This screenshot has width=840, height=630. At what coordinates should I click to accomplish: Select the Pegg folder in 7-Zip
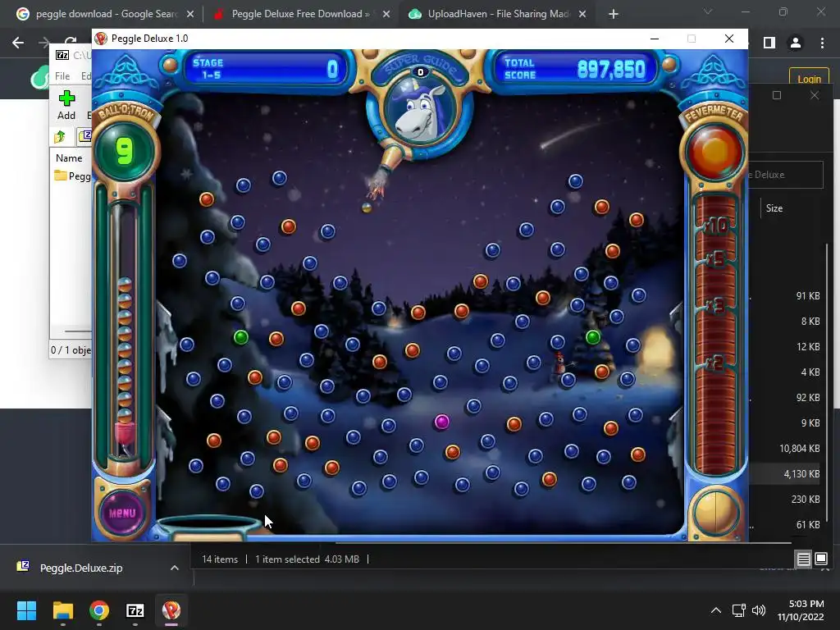(72, 176)
